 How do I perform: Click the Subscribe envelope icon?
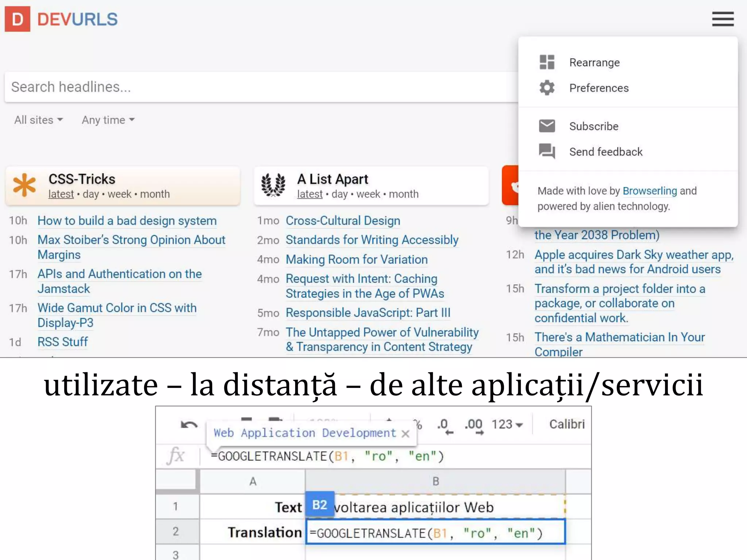click(547, 126)
